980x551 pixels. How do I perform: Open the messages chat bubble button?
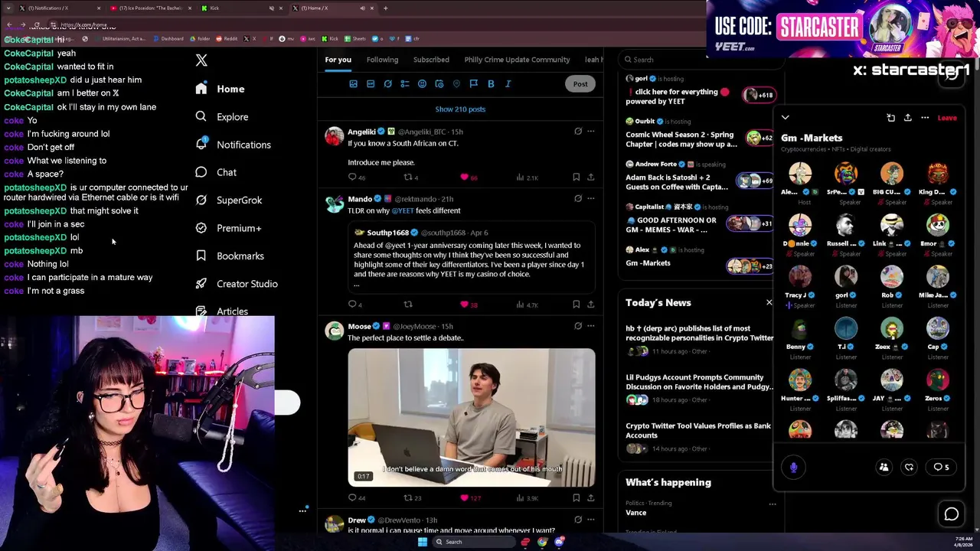pos(952,514)
